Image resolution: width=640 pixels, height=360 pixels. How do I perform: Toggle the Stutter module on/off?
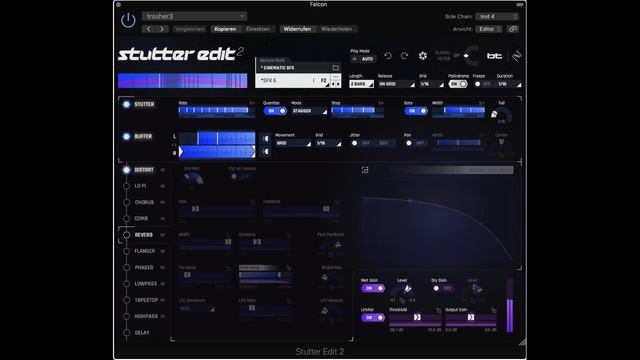click(127, 104)
